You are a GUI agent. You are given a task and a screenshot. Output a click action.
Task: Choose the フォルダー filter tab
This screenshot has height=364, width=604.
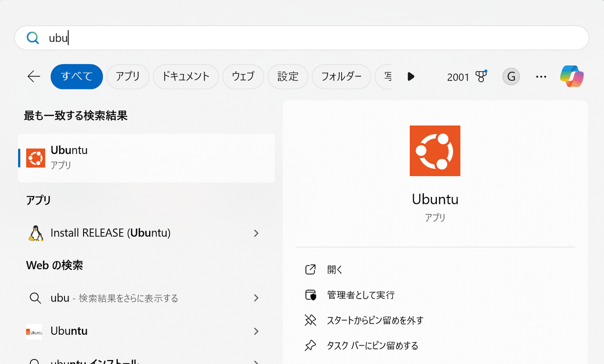[341, 77]
